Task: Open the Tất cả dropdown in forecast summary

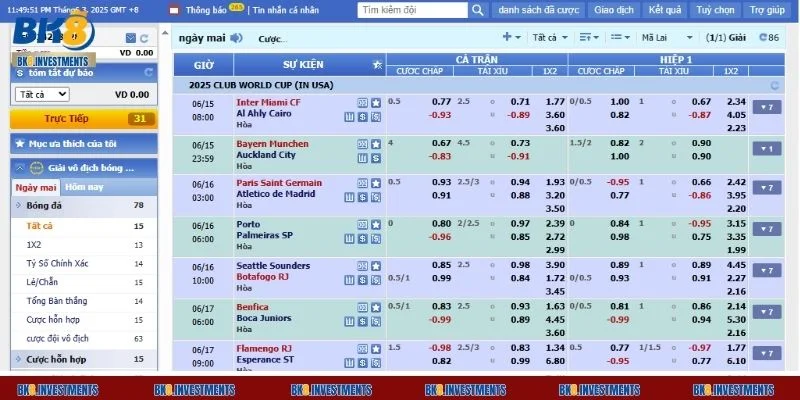Action: pyautogui.click(x=42, y=94)
